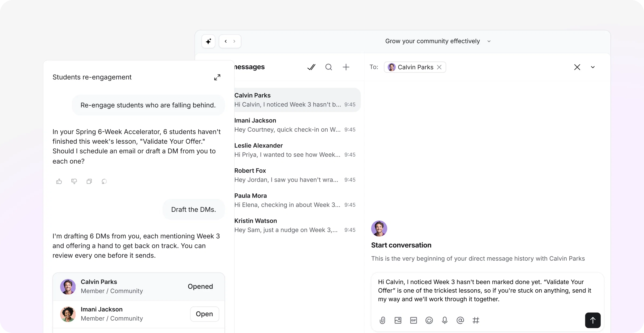644x333 pixels.
Task: Click the Opened status for Calvin Parks
Action: [200, 286]
